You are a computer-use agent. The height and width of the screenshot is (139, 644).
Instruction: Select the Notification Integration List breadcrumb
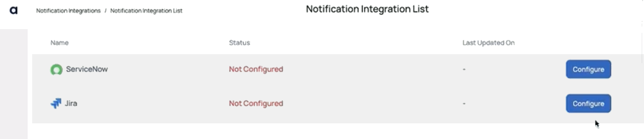tap(146, 11)
